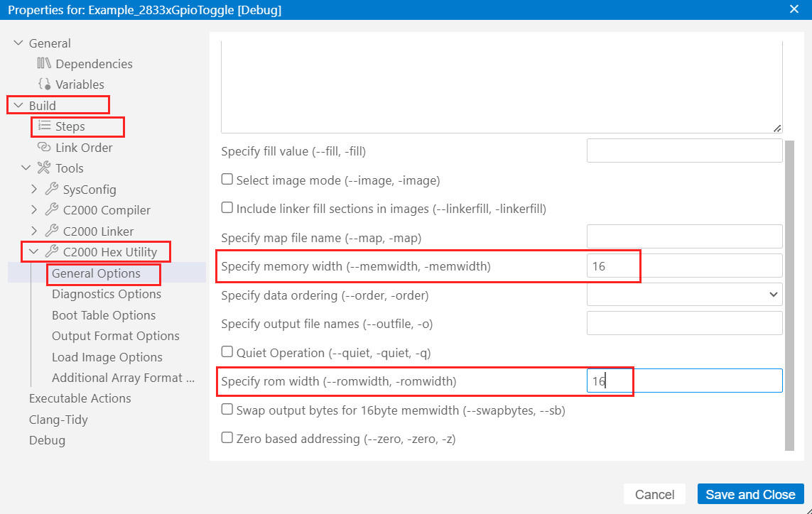Click the options panel vertical scrollbar
The image size is (812, 514).
[x=789, y=295]
